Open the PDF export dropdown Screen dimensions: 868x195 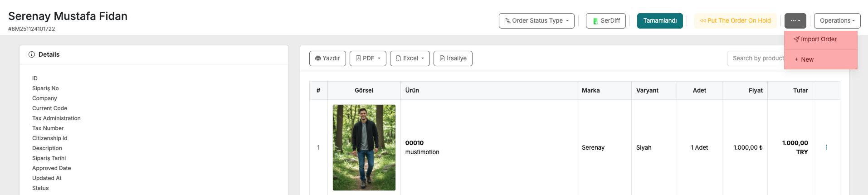pyautogui.click(x=368, y=58)
